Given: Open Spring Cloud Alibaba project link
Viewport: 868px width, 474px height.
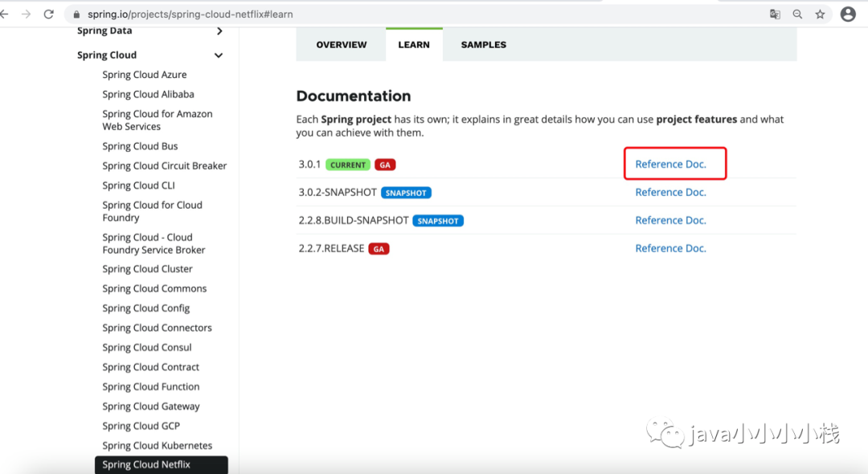Looking at the screenshot, I should (x=148, y=94).
